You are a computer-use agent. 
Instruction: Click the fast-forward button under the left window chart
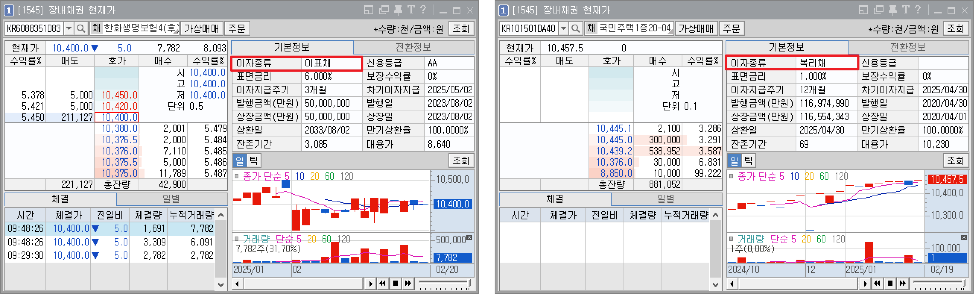pos(408,283)
